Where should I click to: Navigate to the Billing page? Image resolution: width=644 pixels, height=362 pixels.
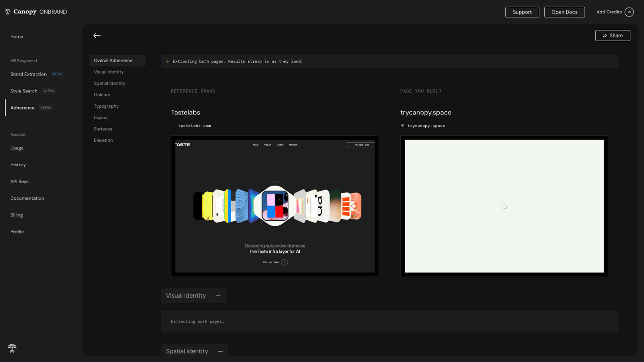[17, 215]
